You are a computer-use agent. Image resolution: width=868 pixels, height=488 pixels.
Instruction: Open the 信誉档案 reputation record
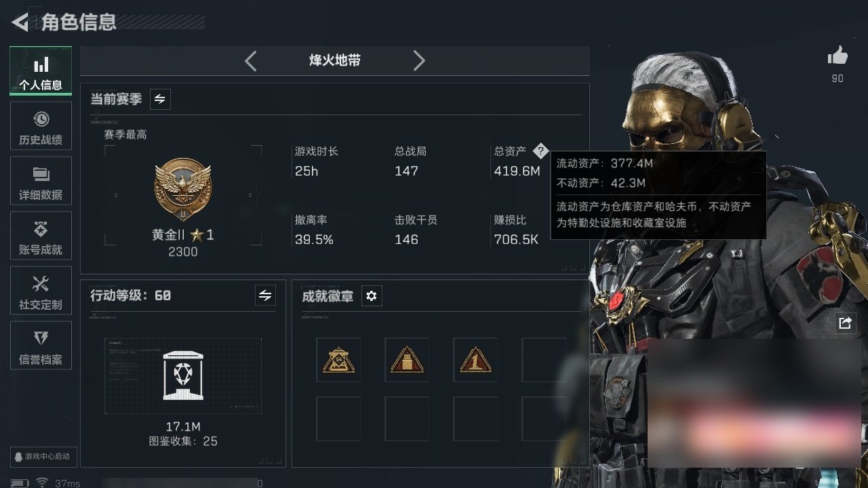pyautogui.click(x=41, y=346)
